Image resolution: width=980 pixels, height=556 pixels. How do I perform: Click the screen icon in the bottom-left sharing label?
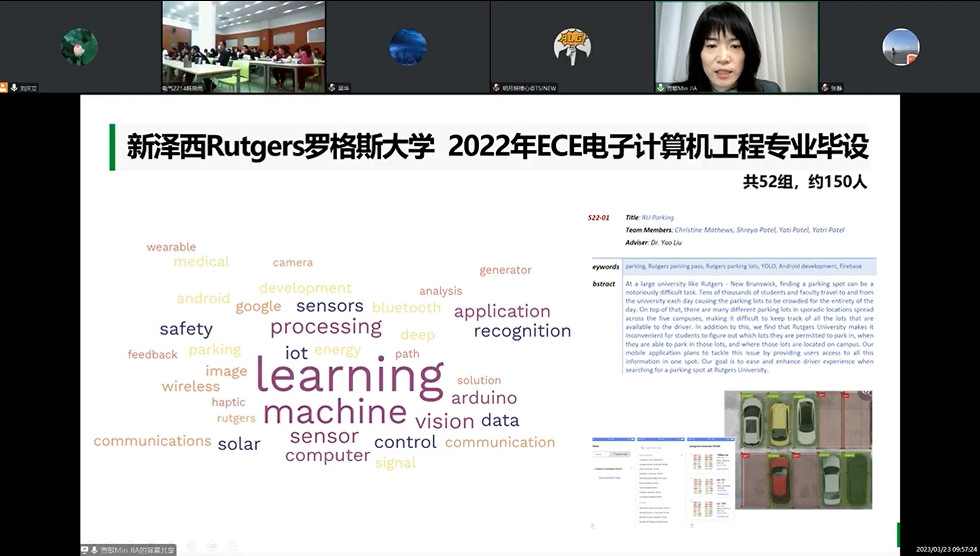click(85, 549)
